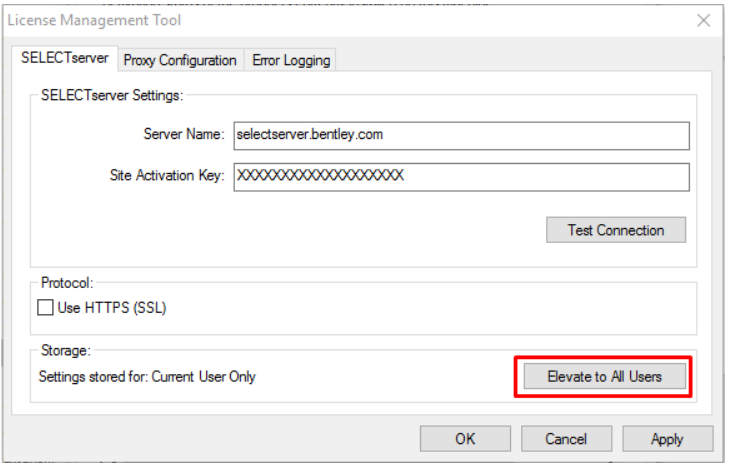Click the Site Activation Key field

(x=461, y=177)
